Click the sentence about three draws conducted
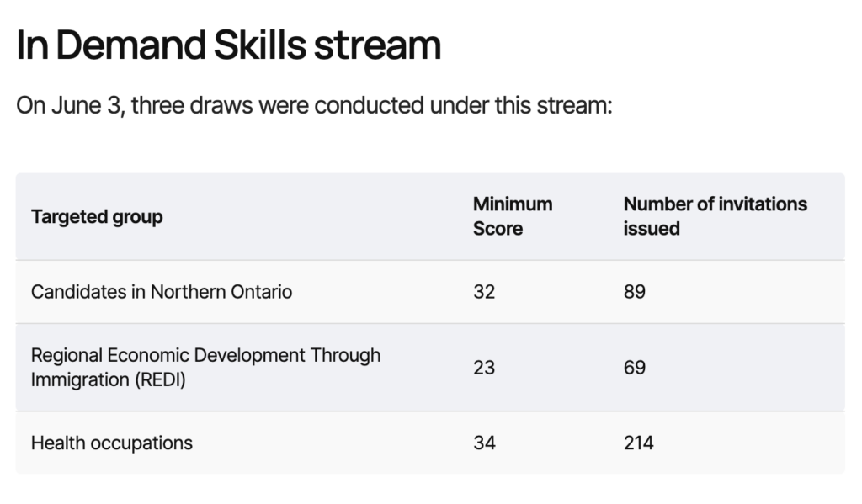Image resolution: width=862 pixels, height=504 pixels. click(314, 107)
